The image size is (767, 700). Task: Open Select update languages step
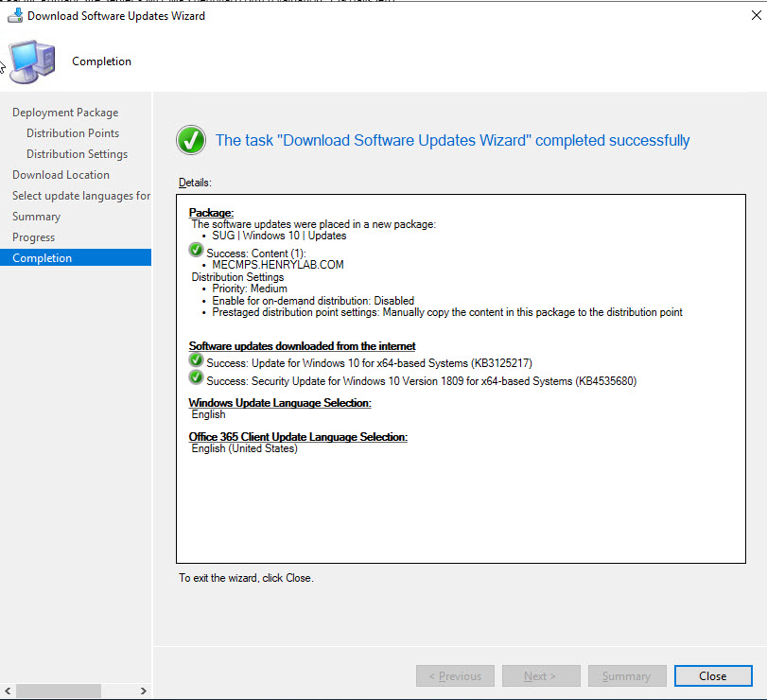[80, 196]
